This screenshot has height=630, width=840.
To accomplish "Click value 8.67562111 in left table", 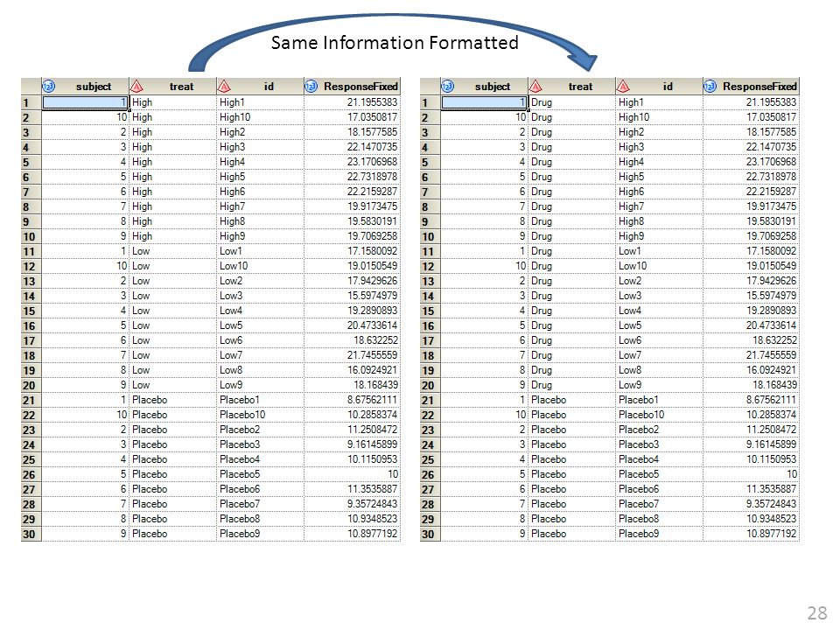I will coord(352,400).
